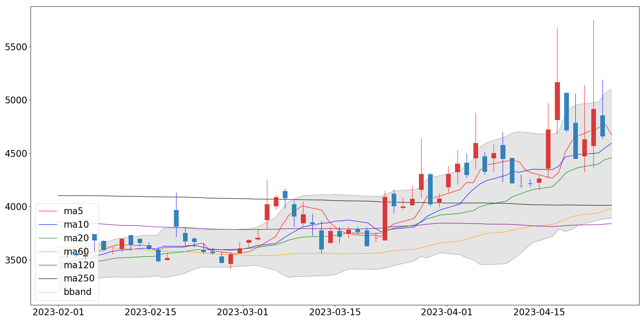Click the 4500 y-axis label
Image resolution: width=644 pixels, height=322 pixels.
tap(16, 154)
